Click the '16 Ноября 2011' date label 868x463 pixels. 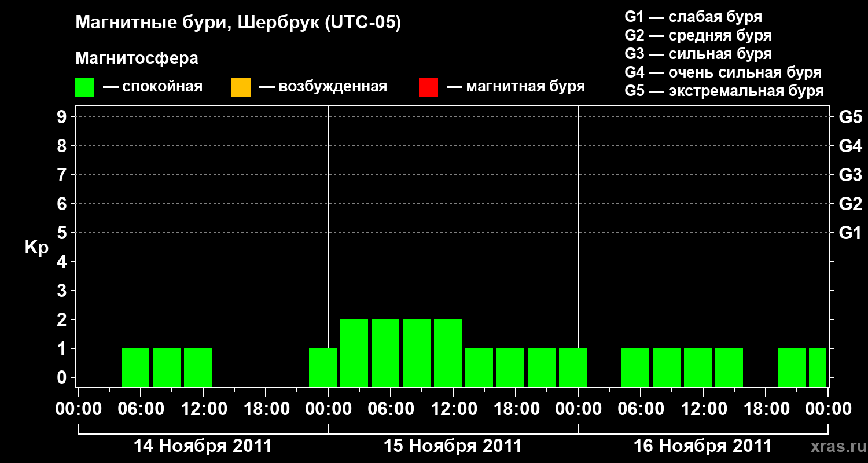(x=703, y=446)
